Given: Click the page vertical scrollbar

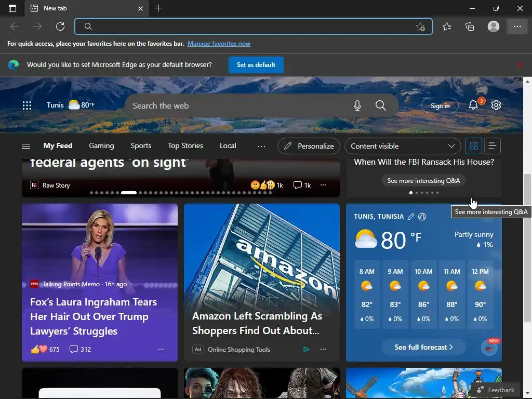Looking at the screenshot, I should click(x=527, y=248).
